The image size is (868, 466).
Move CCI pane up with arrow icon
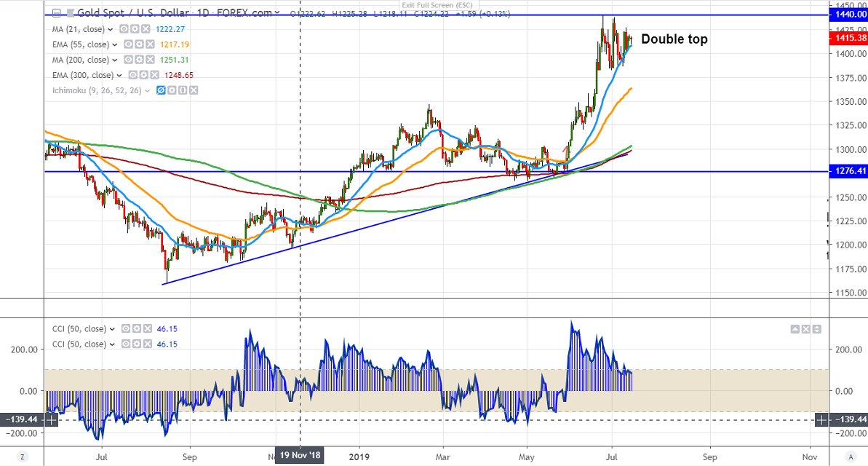(795, 329)
